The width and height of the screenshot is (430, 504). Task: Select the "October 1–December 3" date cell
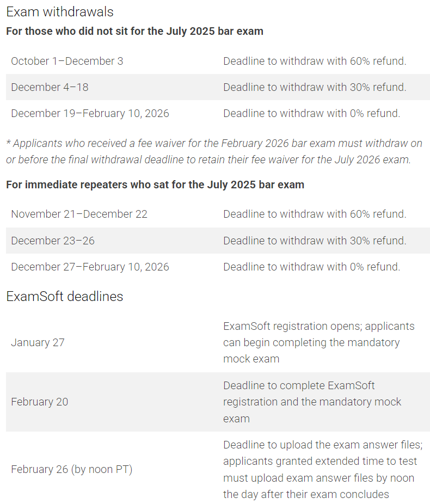click(x=67, y=61)
